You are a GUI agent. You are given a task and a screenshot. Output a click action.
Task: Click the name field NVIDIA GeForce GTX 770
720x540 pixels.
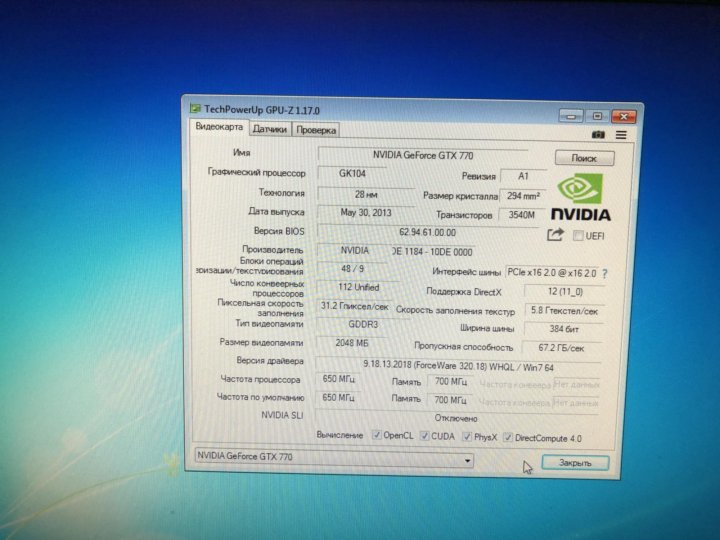pos(422,155)
